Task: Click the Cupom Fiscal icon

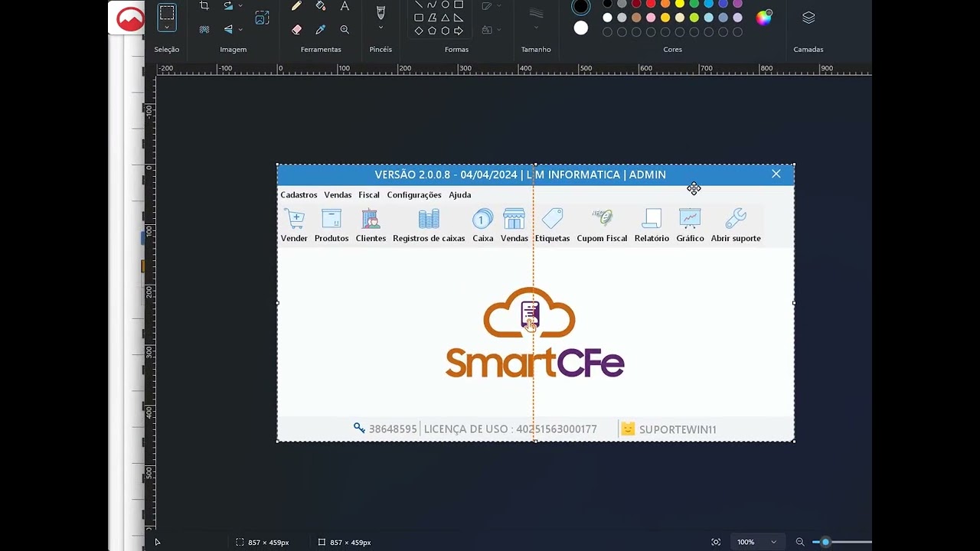Action: click(602, 219)
